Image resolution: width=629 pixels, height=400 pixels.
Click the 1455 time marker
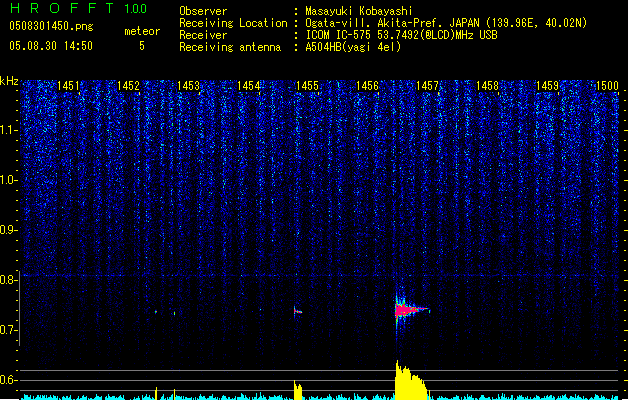point(307,86)
